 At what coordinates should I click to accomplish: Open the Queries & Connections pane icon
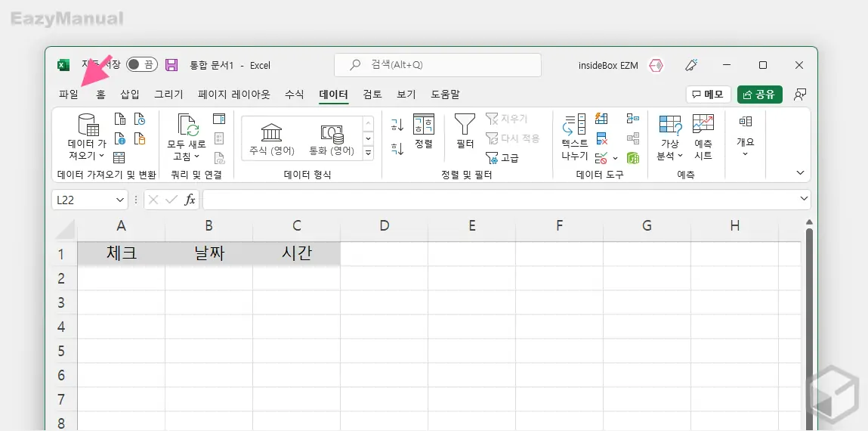coord(219,119)
